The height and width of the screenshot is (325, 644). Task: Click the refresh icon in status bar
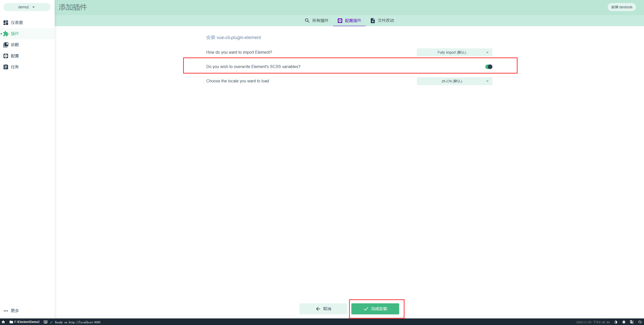[640, 322]
